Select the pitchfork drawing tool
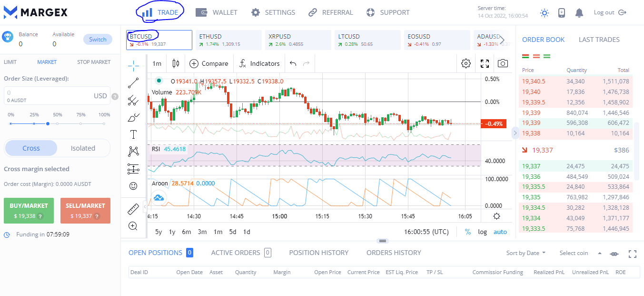The width and height of the screenshot is (644, 296). [x=134, y=100]
